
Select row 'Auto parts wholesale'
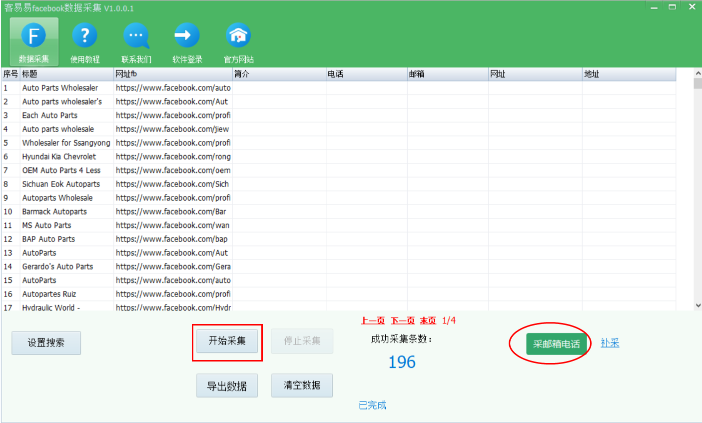point(338,129)
